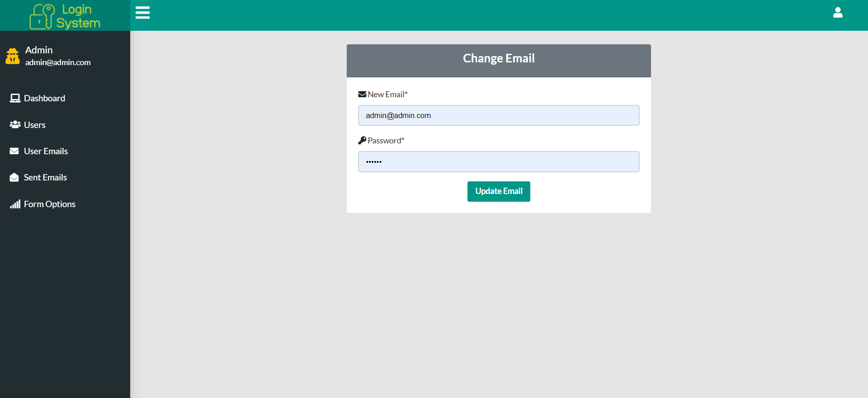
Task: Click the Update Email button
Action: pos(499,191)
